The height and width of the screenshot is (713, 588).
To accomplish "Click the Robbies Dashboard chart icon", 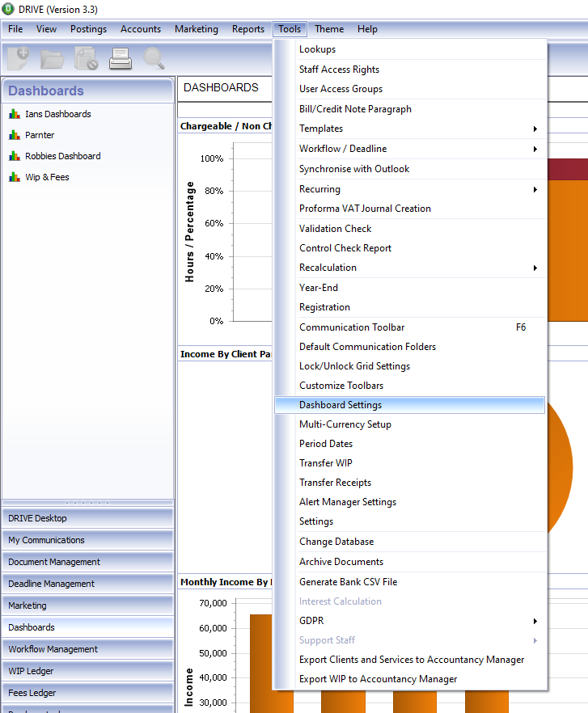I will click(15, 156).
